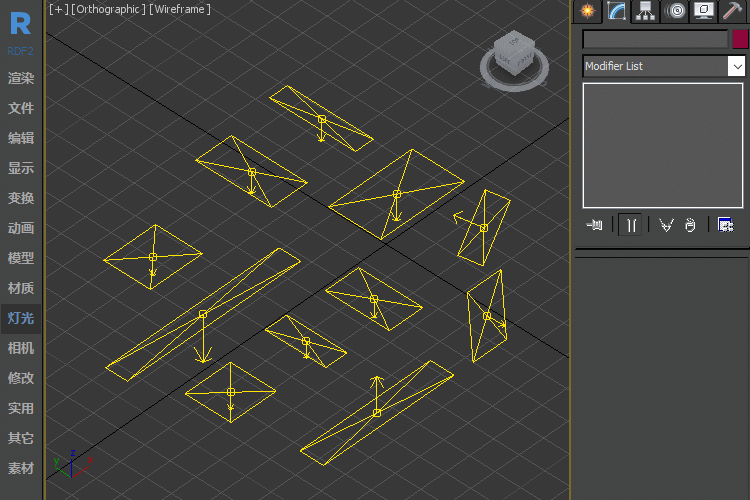Open the 显示 menu
The height and width of the screenshot is (500, 750).
pos(21,168)
